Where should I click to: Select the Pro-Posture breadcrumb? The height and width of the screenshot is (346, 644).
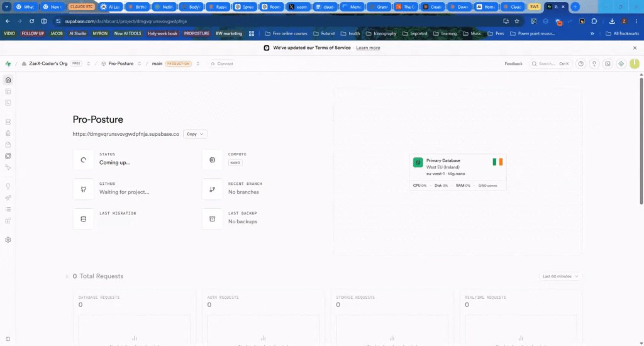121,64
